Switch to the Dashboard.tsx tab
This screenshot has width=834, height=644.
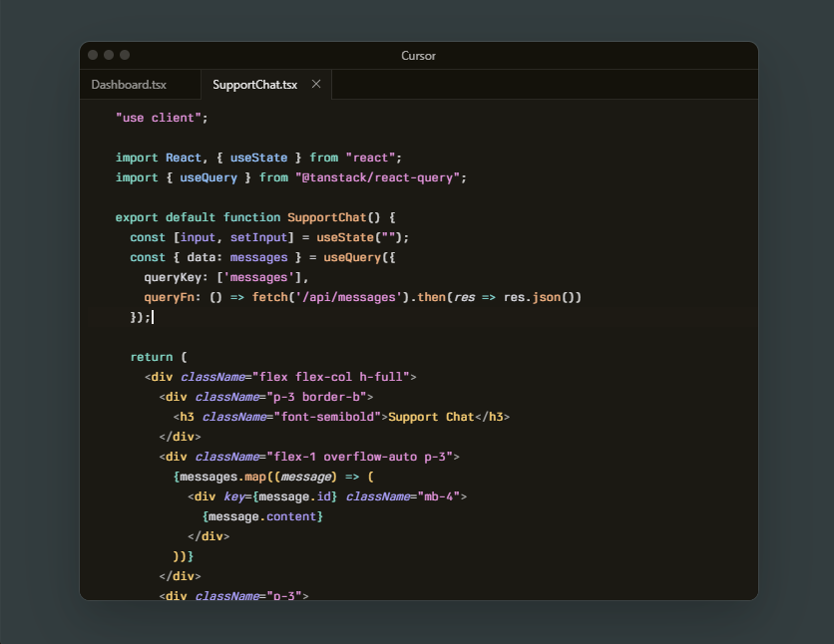(x=129, y=85)
